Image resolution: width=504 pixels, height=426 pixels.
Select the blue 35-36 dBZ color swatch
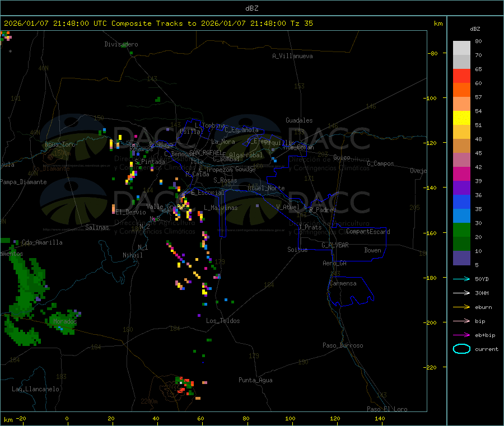pos(461,202)
